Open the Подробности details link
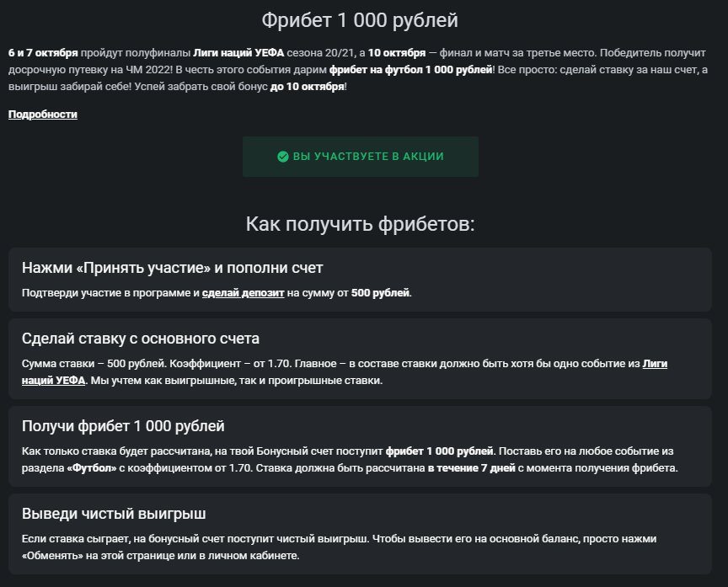The height and width of the screenshot is (587, 728). tap(43, 115)
